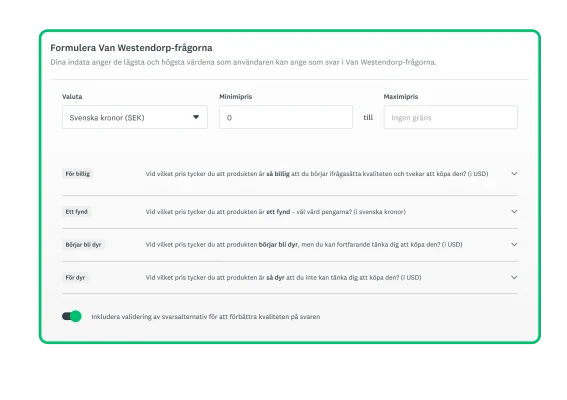The height and width of the screenshot is (400, 567).
Task: Toggle the Inkludera validering switch
Action: (72, 316)
